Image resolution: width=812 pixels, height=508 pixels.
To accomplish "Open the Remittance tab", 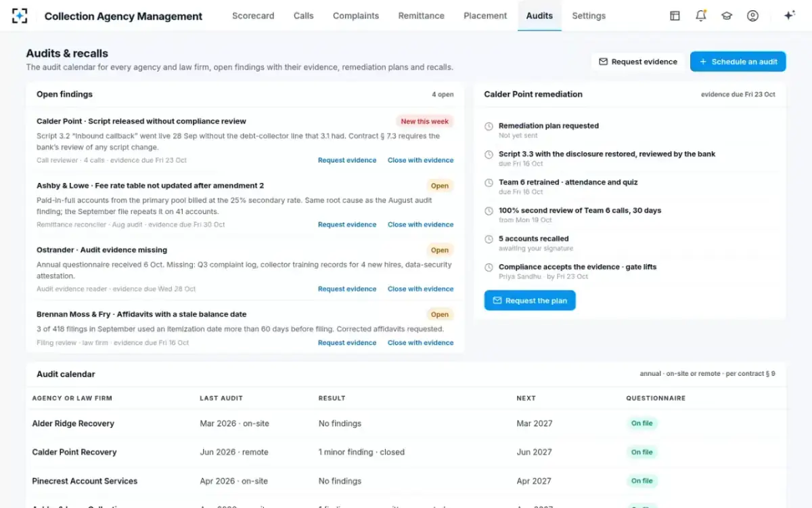I will [x=422, y=16].
